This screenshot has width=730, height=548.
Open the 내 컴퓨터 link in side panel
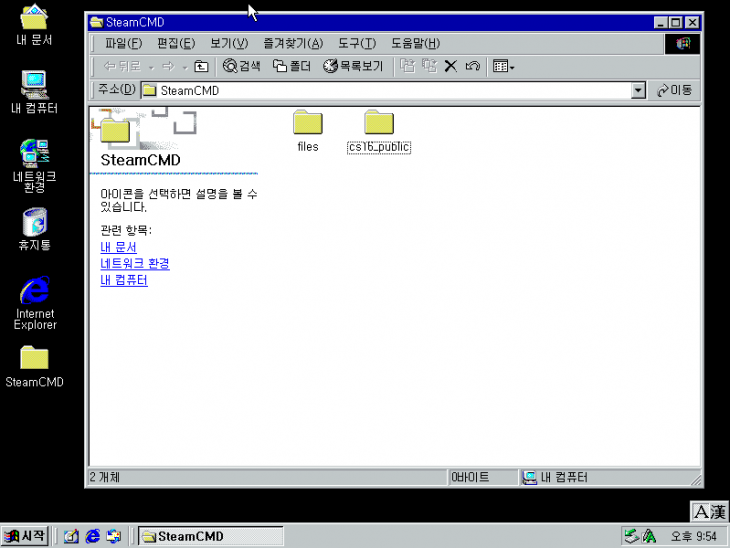point(124,280)
